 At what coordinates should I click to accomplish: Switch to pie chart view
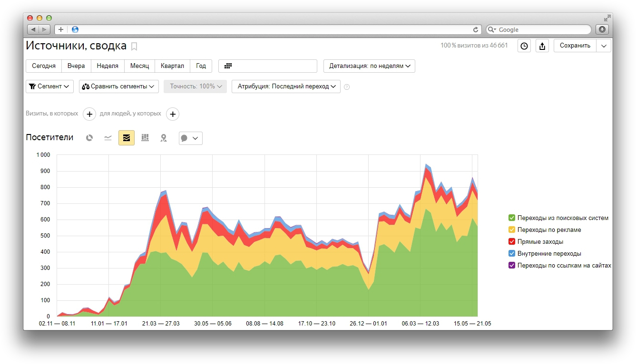coord(89,138)
